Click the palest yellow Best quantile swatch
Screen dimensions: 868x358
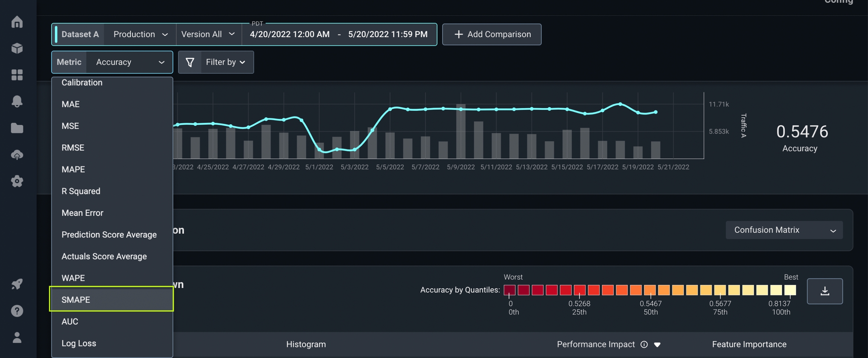(790, 290)
